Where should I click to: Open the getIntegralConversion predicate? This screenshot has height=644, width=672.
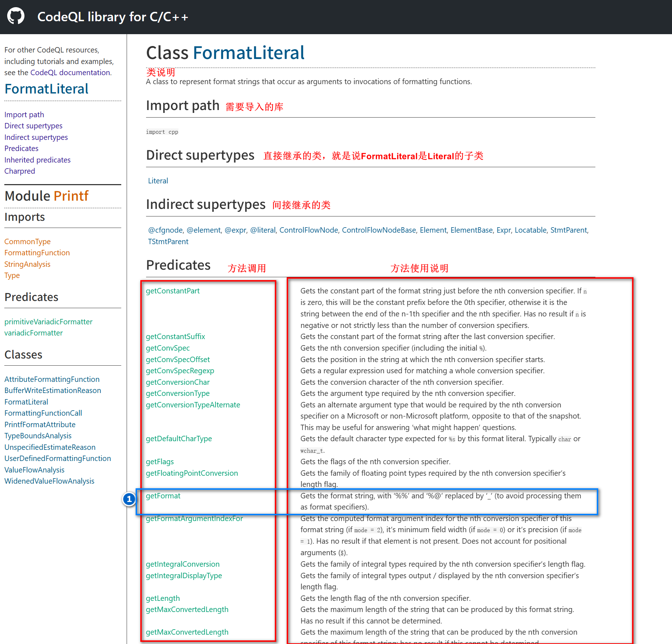[x=183, y=564]
